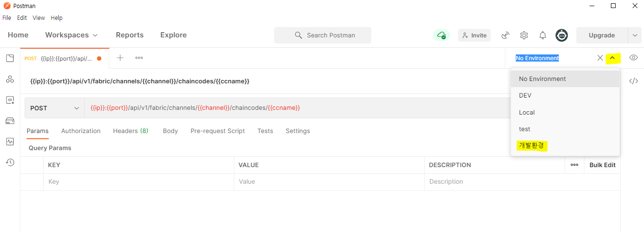Switch to the Headers tab
Viewport: 644px width, 232px height.
(x=131, y=131)
